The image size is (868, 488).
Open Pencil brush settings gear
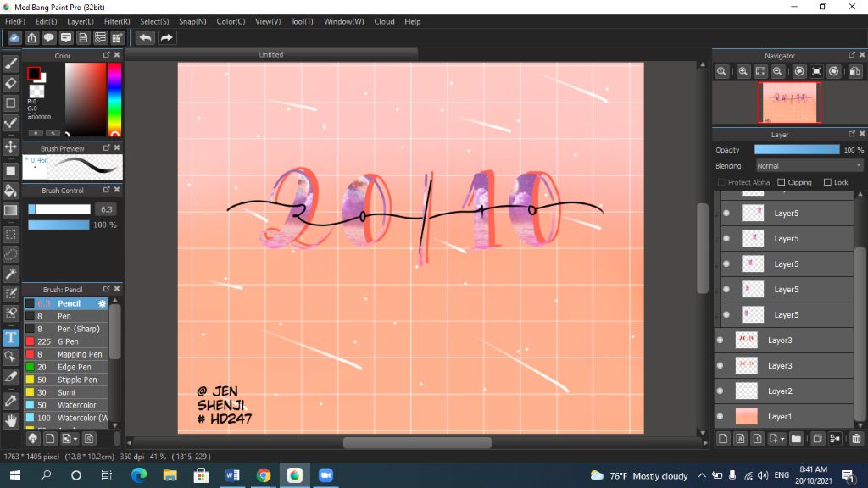pyautogui.click(x=102, y=303)
